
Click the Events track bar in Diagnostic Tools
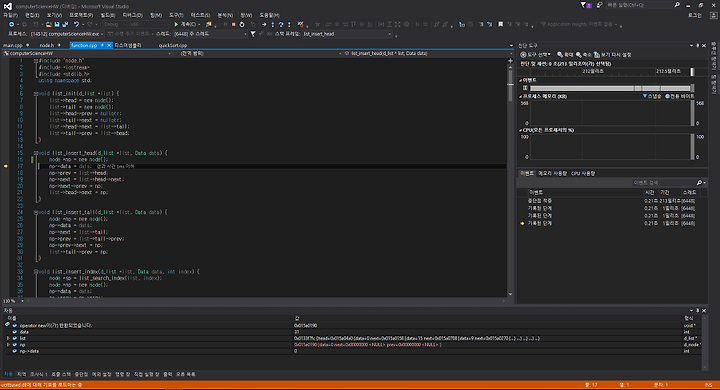611,88
